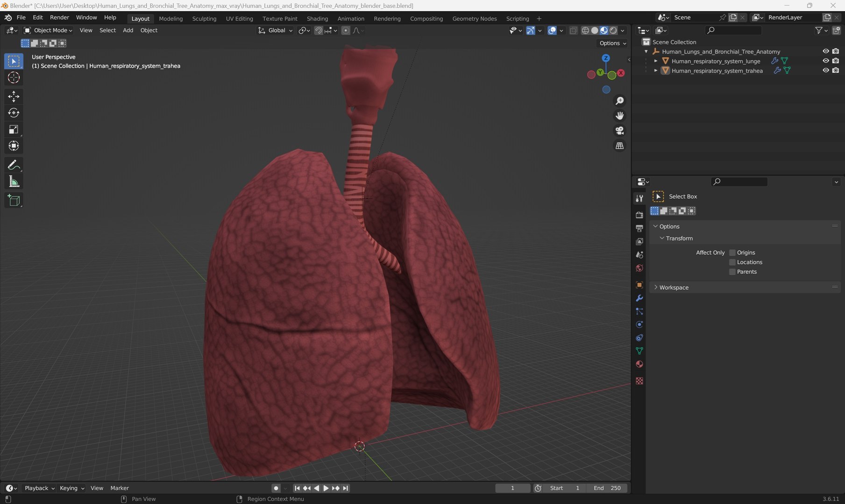Activate the Scale tool
The image size is (845, 504).
[14, 129]
